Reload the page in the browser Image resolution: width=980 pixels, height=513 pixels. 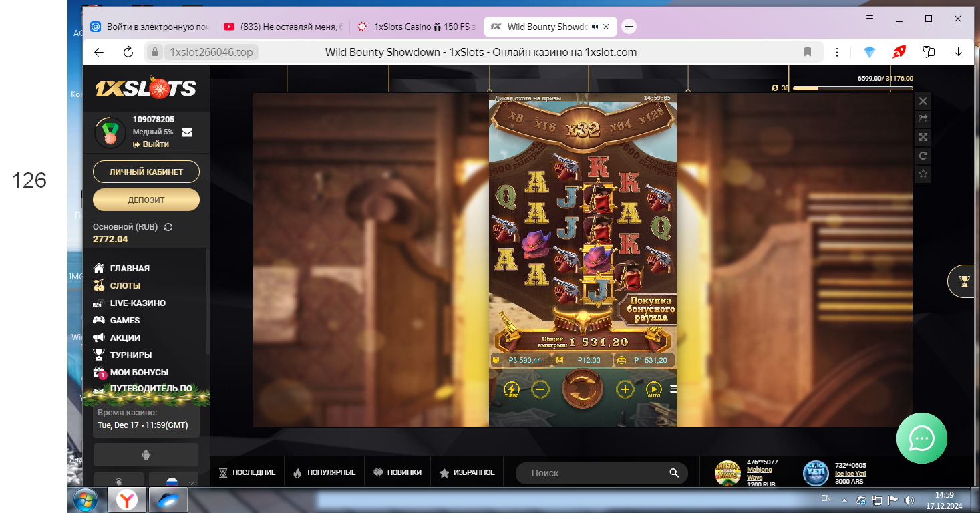(128, 52)
